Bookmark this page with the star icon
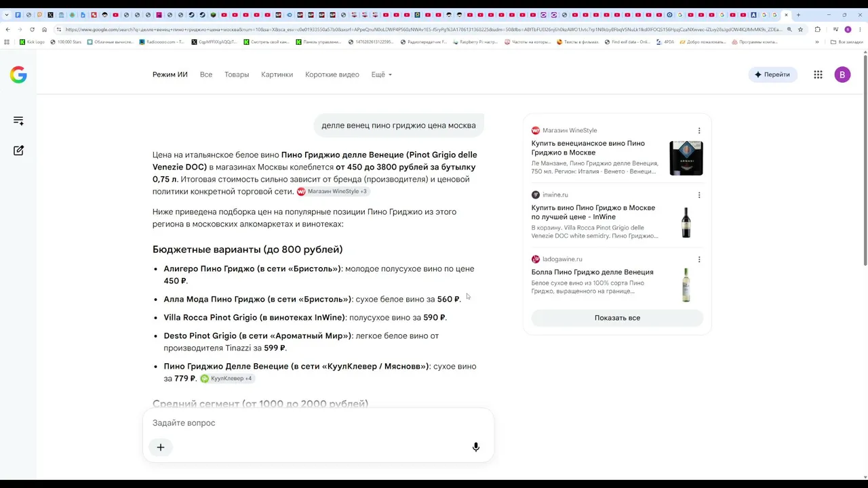868x488 pixels. point(801,29)
